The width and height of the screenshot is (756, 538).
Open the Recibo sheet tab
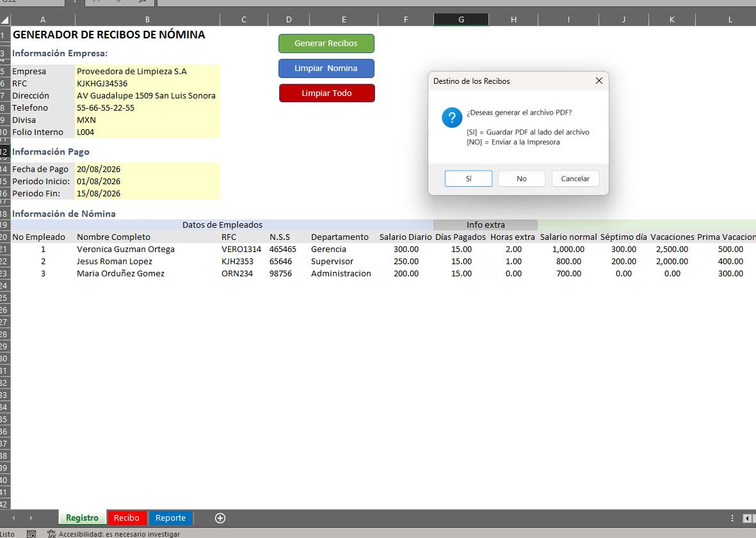[x=126, y=518]
